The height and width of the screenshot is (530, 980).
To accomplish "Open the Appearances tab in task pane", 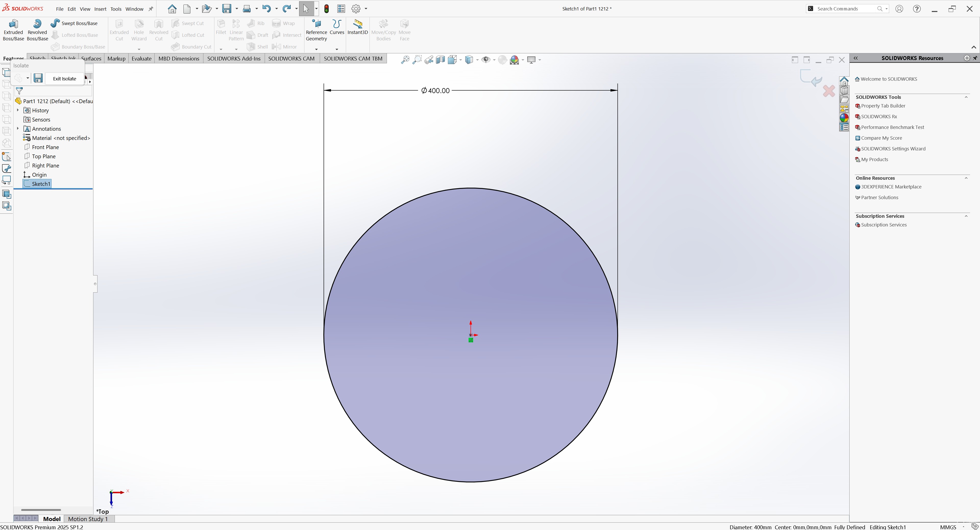I will click(844, 118).
